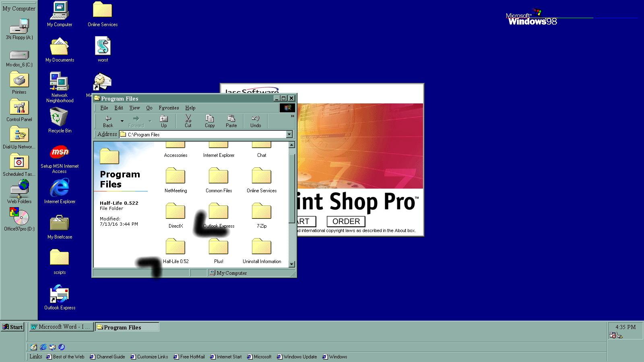Open Web Folders icon

(x=19, y=192)
